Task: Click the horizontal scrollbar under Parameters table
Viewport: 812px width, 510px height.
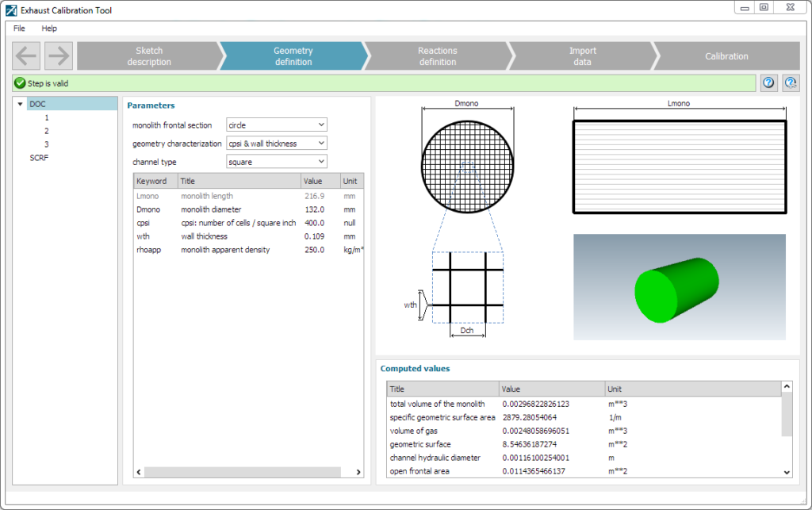Action: tap(246, 472)
